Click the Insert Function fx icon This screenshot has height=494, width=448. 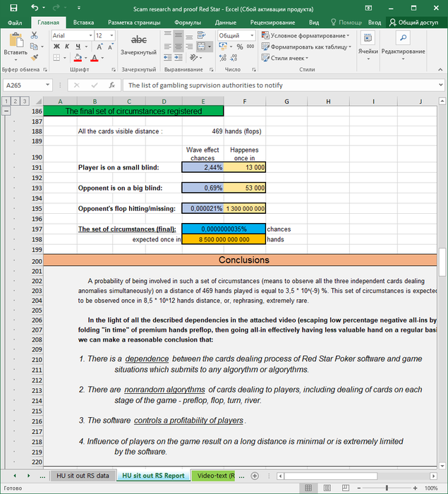tap(112, 85)
